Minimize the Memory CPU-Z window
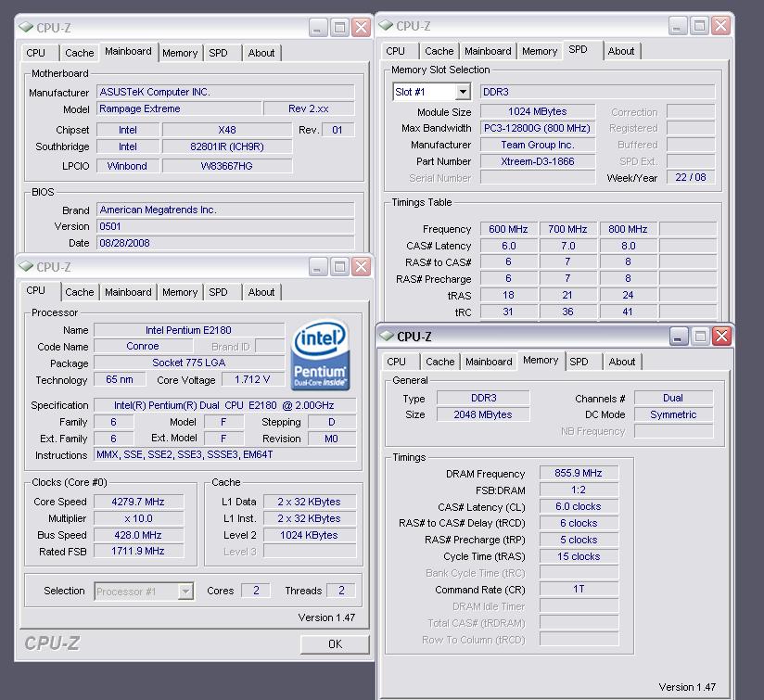Screen dimensions: 764x700 (679, 337)
